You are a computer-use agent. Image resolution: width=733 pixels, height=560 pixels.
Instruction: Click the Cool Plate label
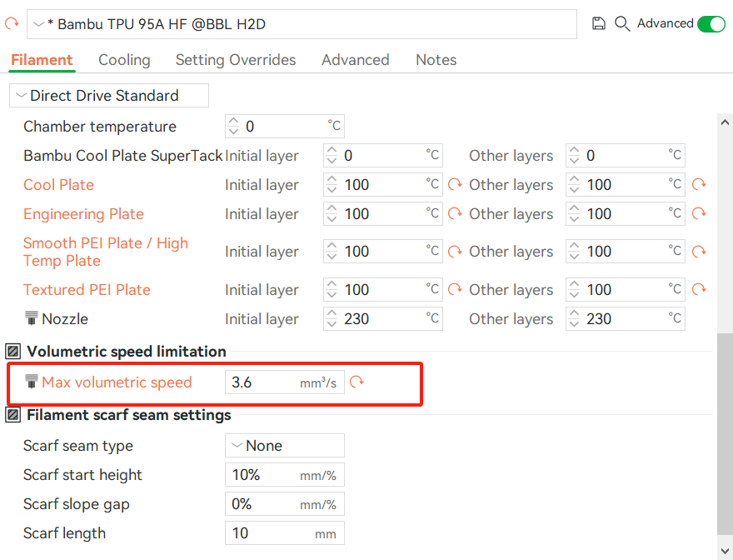pos(58,185)
